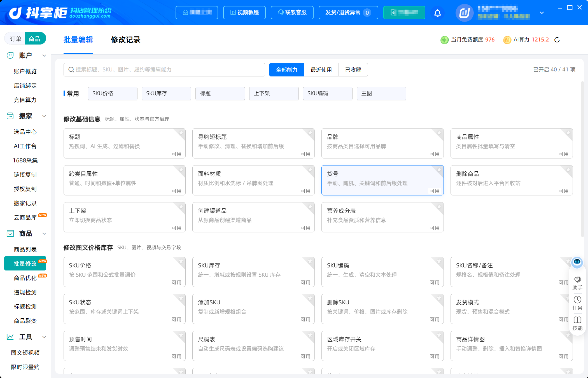Refresh AI算力 balance with the reload icon
The image size is (588, 378).
[x=557, y=40]
